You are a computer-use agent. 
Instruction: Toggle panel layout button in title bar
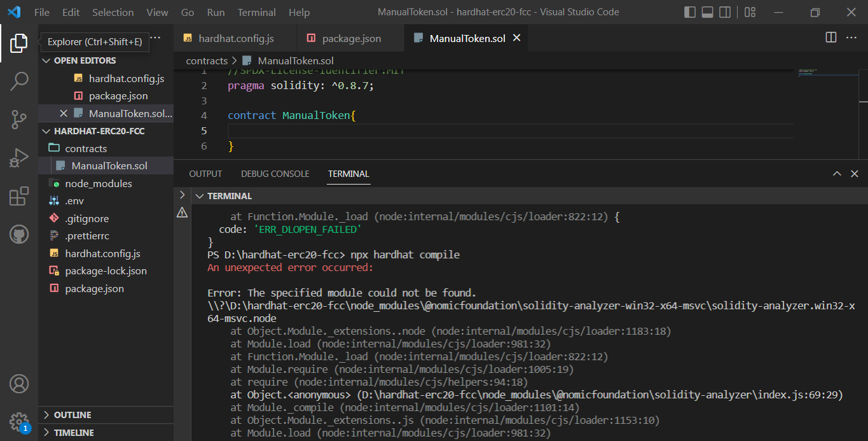tap(707, 12)
